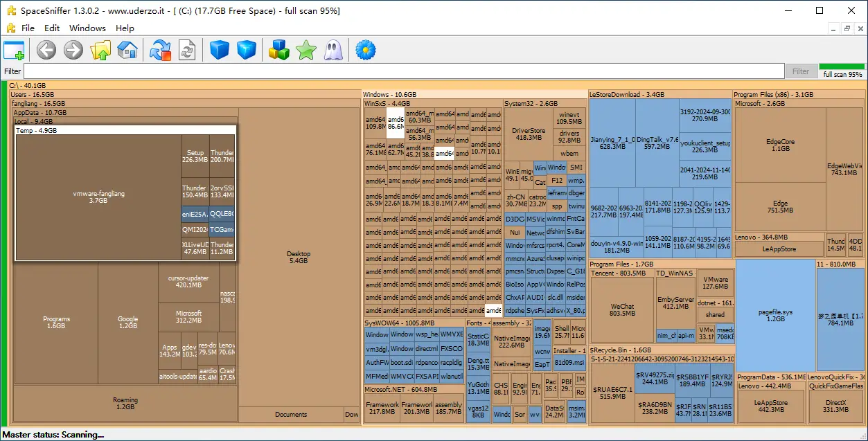Viewport: 868px width, 441px height.
Task: Select the WeChat 803.5MB block
Action: click(622, 310)
